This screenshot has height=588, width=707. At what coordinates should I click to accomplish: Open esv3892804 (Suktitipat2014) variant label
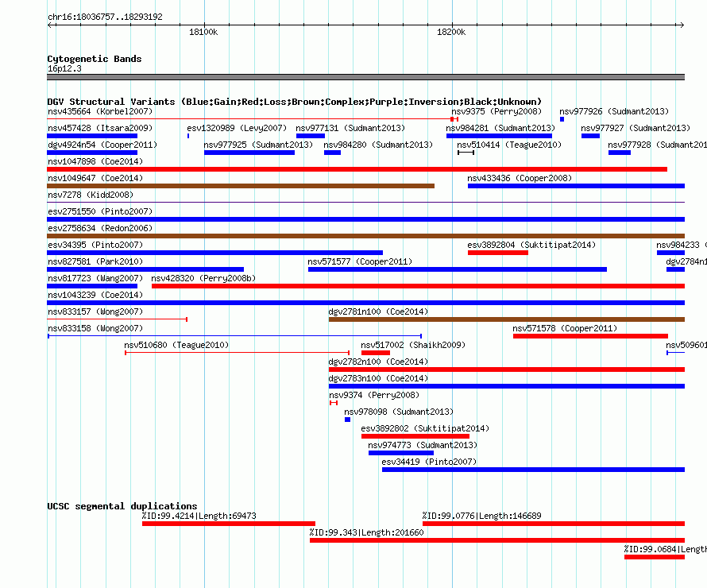[x=531, y=245]
